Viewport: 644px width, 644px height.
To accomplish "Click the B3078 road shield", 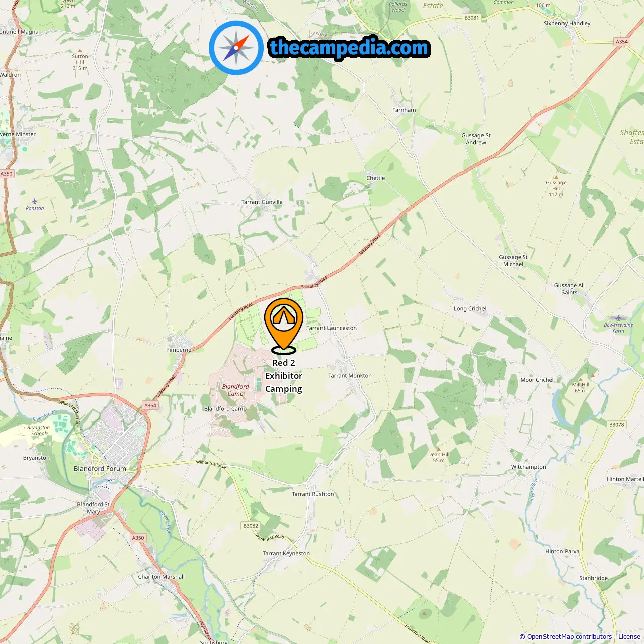I will [617, 425].
